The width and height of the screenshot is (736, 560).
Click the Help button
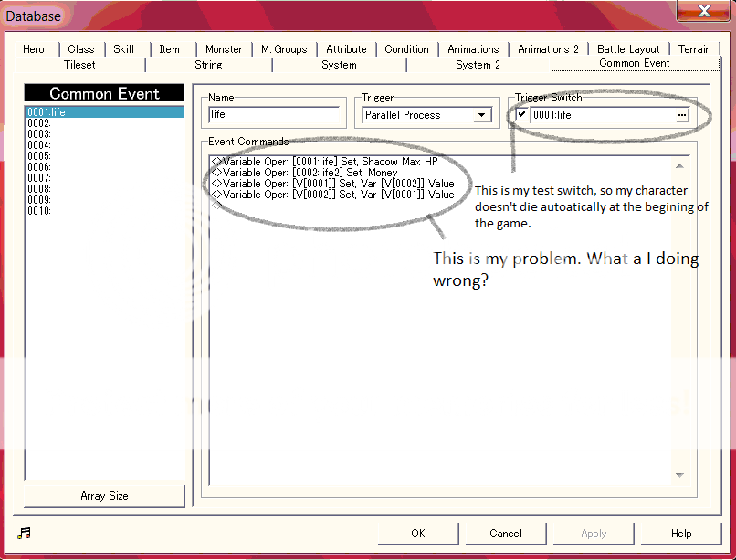click(x=681, y=534)
